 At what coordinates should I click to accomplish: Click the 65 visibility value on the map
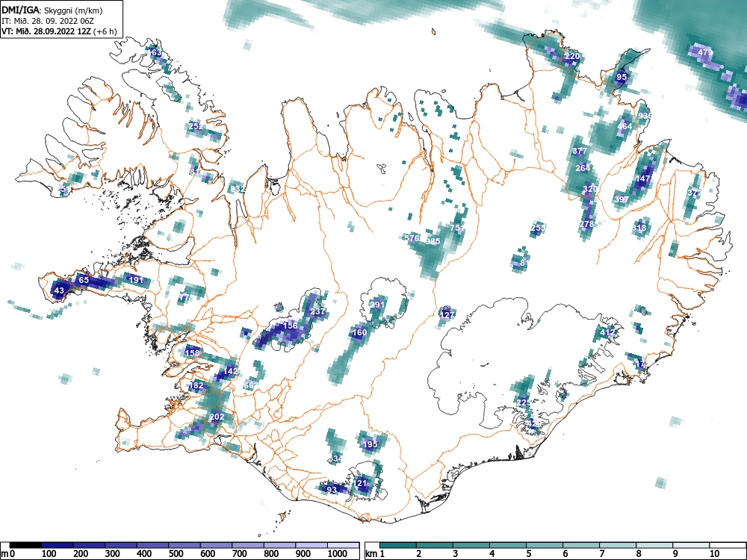point(84,280)
